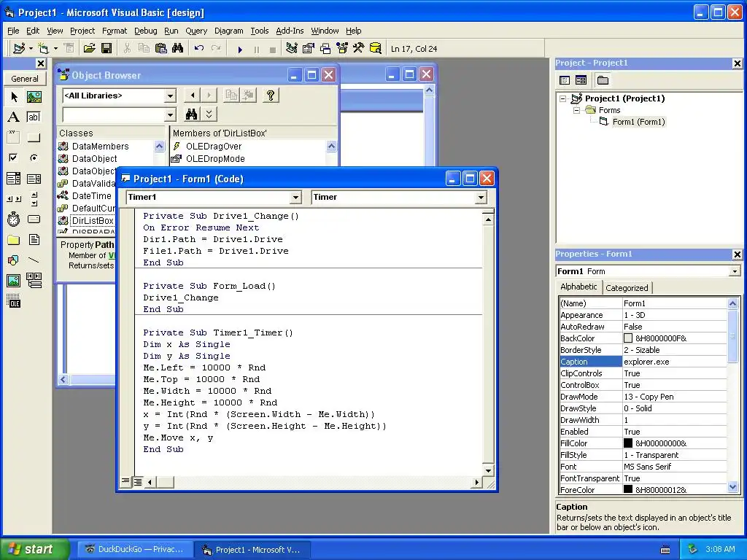The height and width of the screenshot is (560, 747).
Task: Collapse the Forms folder node
Action: [x=576, y=110]
